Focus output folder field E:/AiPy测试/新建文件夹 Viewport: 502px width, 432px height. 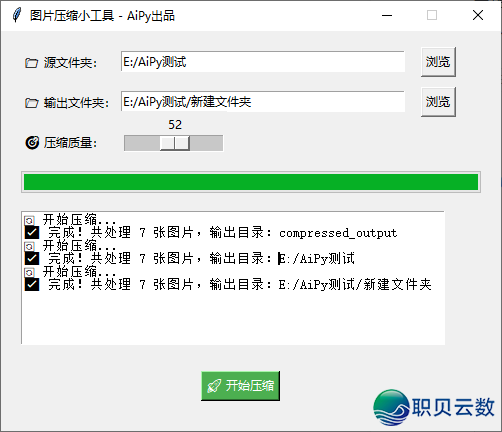(x=263, y=102)
